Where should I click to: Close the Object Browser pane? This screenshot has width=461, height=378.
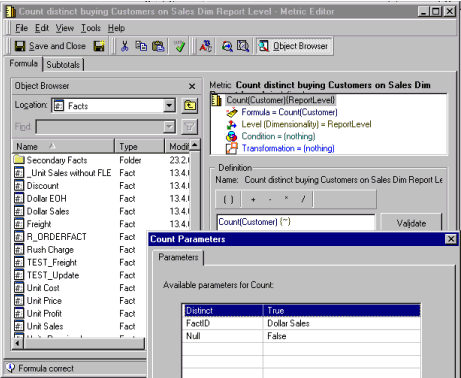tap(192, 86)
